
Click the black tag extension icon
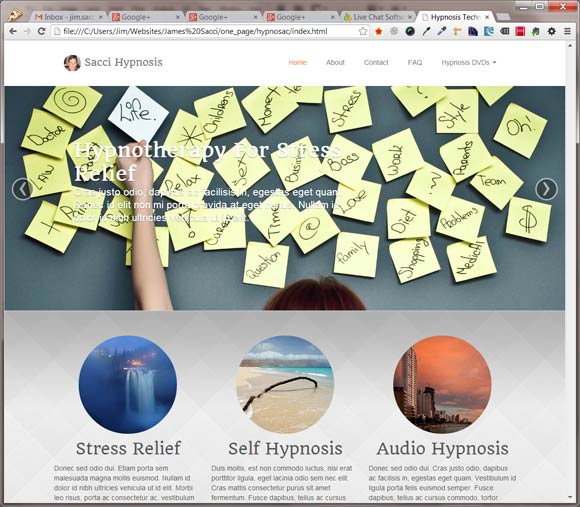(x=505, y=31)
